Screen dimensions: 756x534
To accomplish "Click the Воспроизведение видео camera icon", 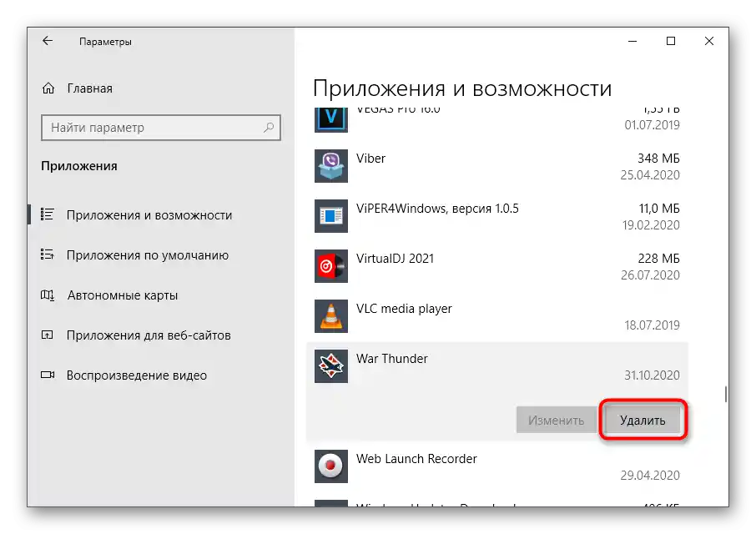I will [48, 375].
